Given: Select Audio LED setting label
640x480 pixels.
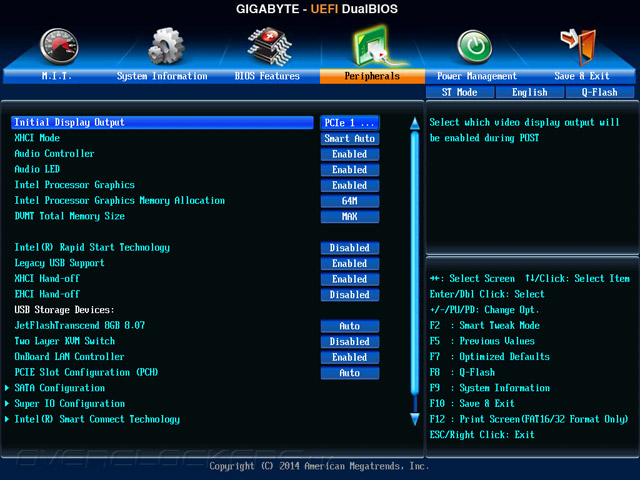Looking at the screenshot, I should 37,169.
